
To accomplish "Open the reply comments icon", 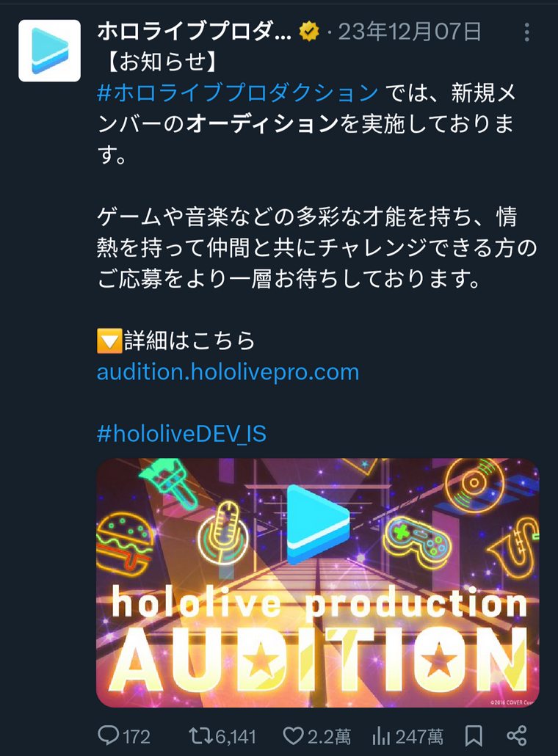I will (x=109, y=735).
